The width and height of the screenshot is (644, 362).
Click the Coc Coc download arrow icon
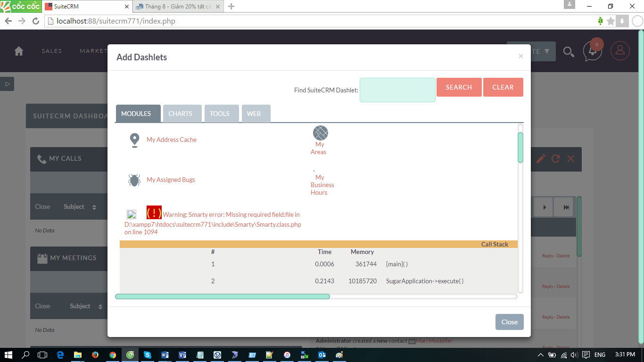[622, 21]
